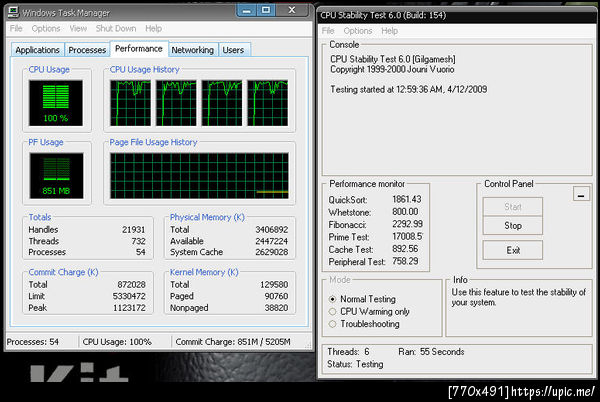Click the Testing started at console line

coord(409,90)
